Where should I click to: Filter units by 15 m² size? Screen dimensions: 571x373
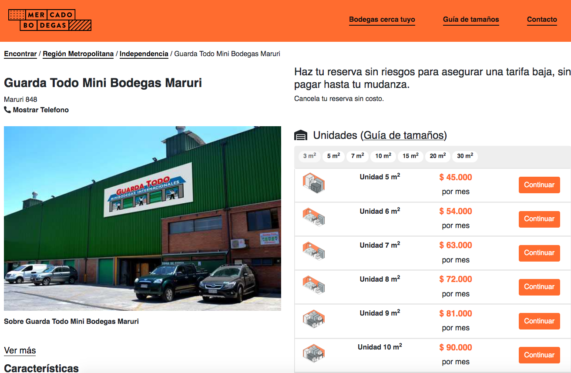point(410,156)
